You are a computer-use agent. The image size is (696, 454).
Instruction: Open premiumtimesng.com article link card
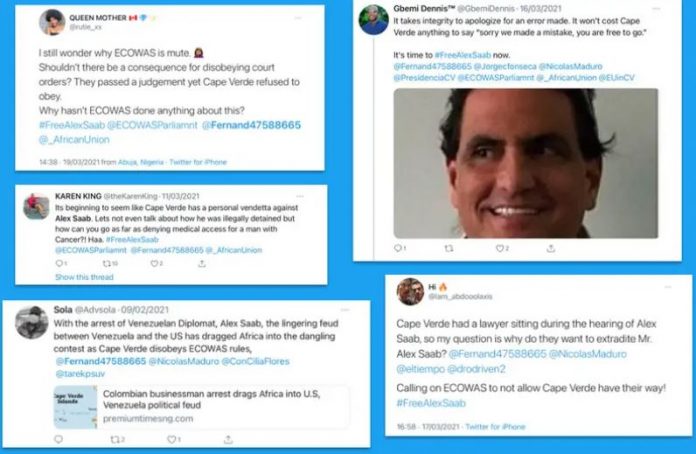[x=201, y=407]
